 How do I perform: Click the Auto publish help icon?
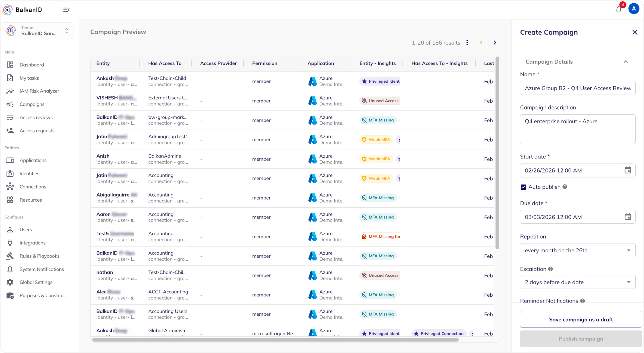[565, 187]
